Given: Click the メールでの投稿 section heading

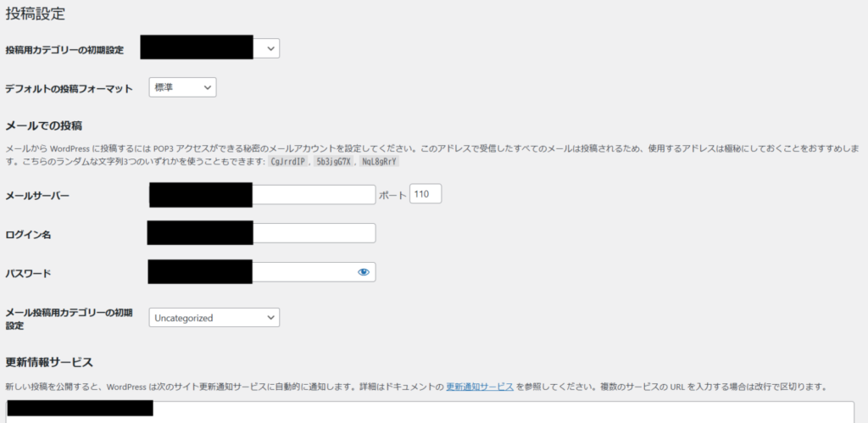Looking at the screenshot, I should pos(44,125).
